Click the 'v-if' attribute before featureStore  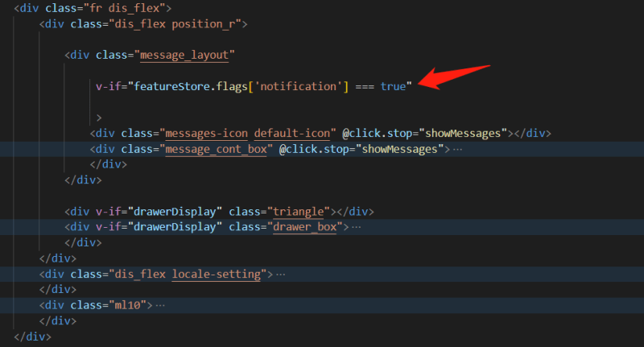[x=109, y=87]
